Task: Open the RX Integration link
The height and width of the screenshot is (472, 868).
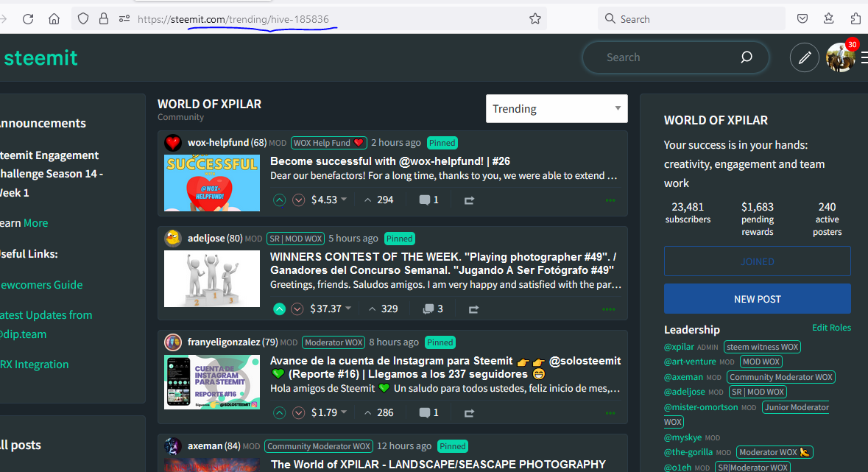Action: click(35, 364)
